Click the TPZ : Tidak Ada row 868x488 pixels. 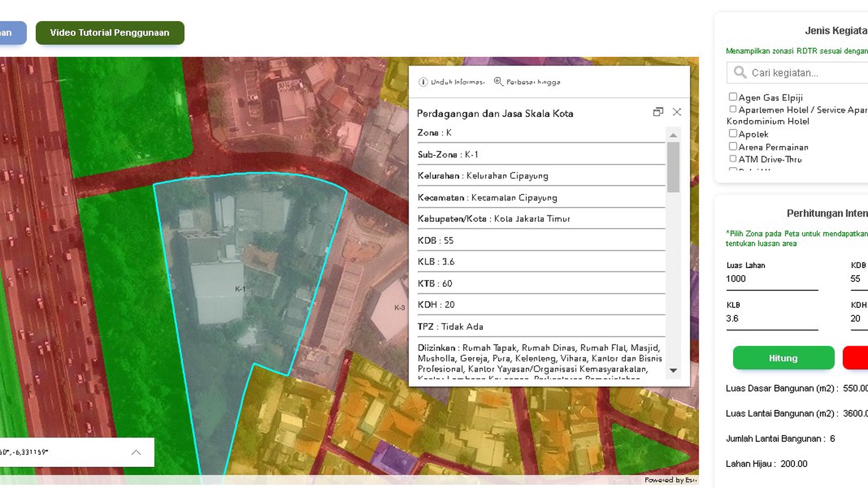point(541,326)
